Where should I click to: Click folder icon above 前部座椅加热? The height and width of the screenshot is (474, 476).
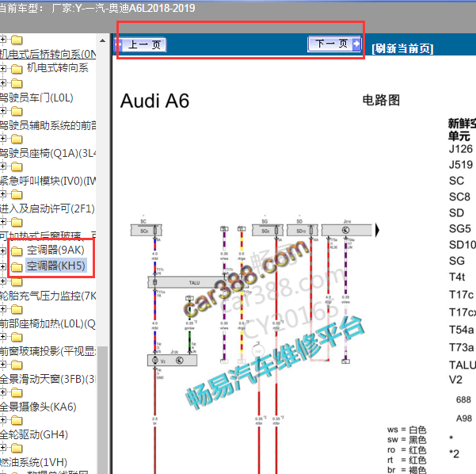coord(17,309)
